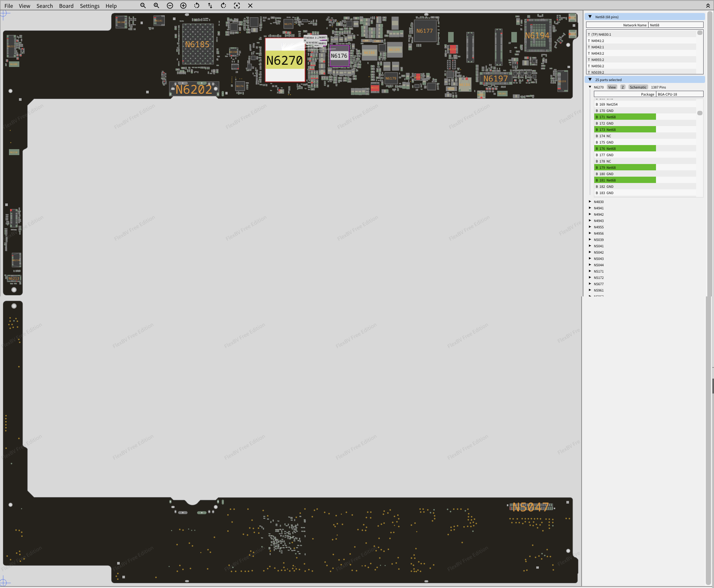The width and height of the screenshot is (714, 588).
Task: Click the circled plus toolbar icon
Action: tap(183, 6)
